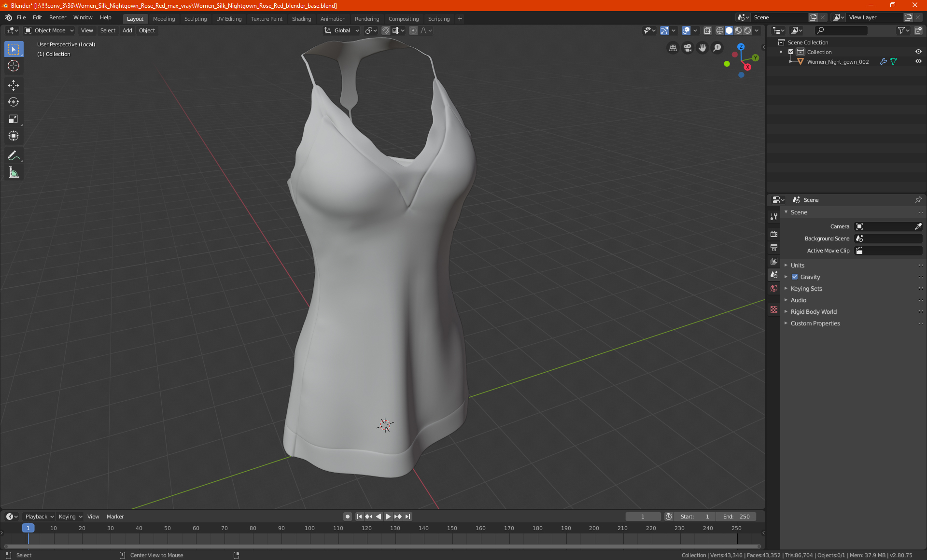Screen dimensions: 927x560
Task: Open the Object Mode dropdown
Action: tap(49, 30)
